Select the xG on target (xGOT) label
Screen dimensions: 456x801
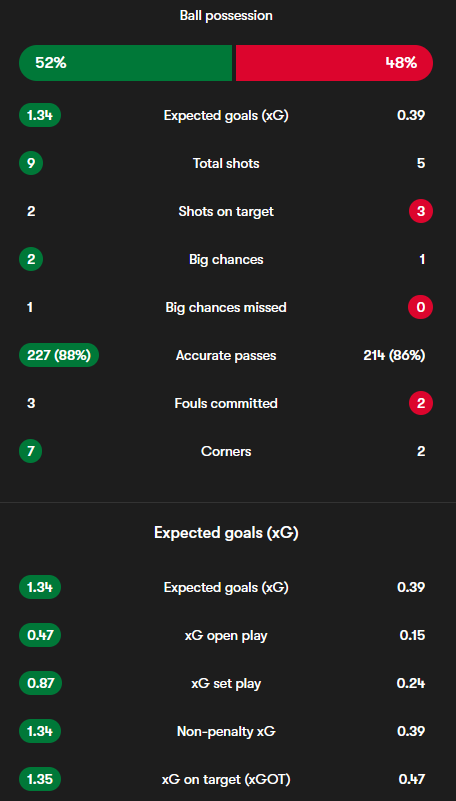pyautogui.click(x=226, y=780)
